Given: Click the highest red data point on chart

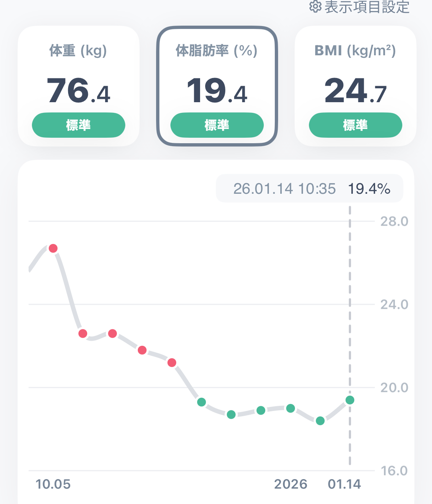Looking at the screenshot, I should coord(53,248).
